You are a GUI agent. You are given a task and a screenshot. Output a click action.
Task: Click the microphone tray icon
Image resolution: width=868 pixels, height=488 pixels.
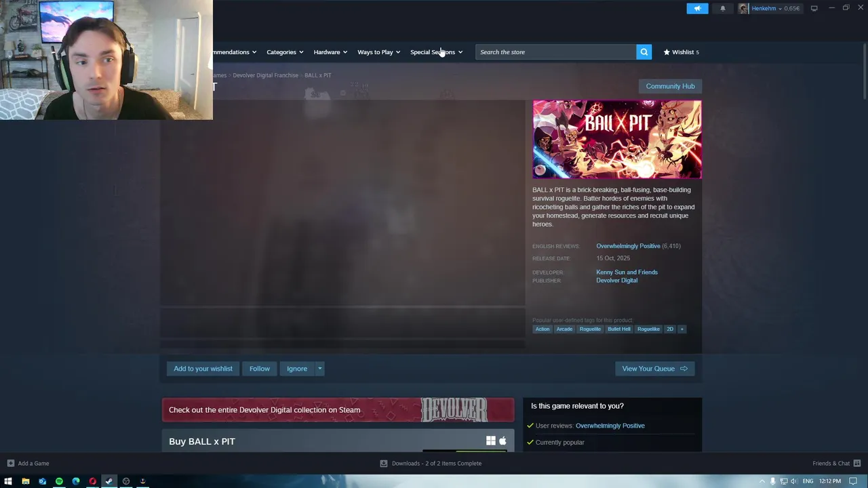click(x=772, y=481)
